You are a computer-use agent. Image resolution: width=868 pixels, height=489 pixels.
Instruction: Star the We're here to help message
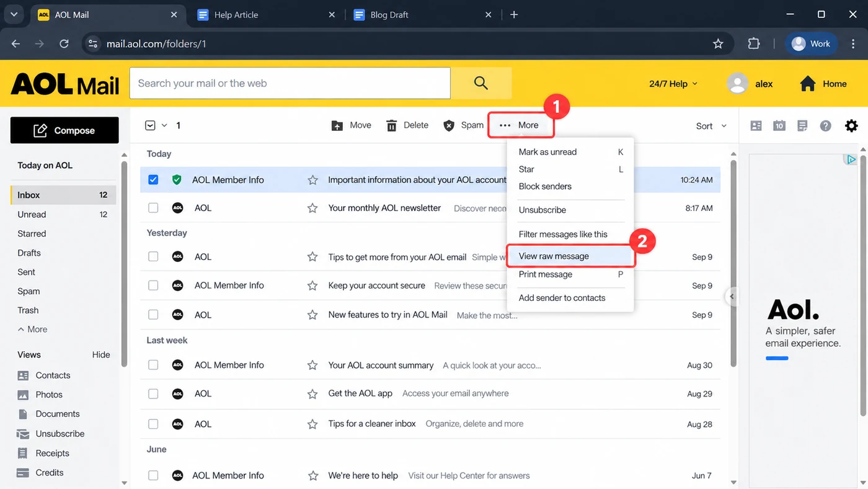[312, 475]
